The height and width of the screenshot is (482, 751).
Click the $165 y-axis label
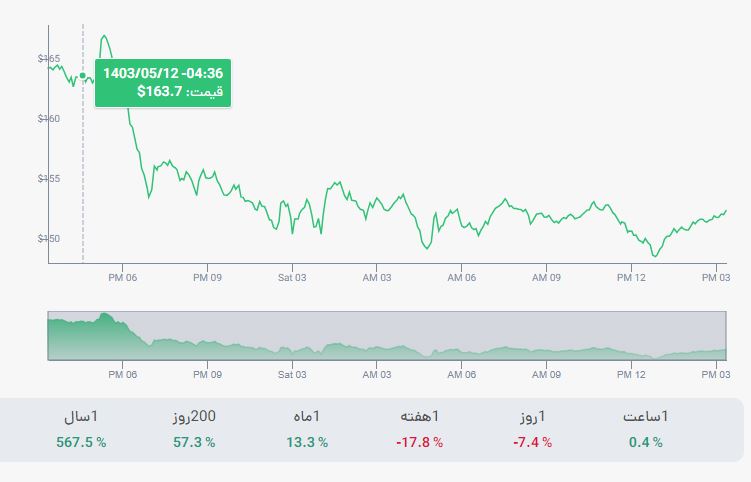(49, 58)
